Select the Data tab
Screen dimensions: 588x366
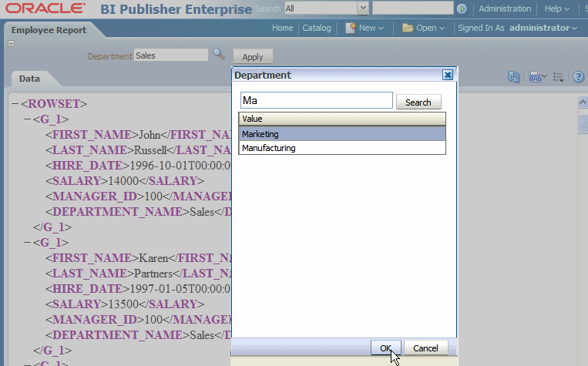29,79
